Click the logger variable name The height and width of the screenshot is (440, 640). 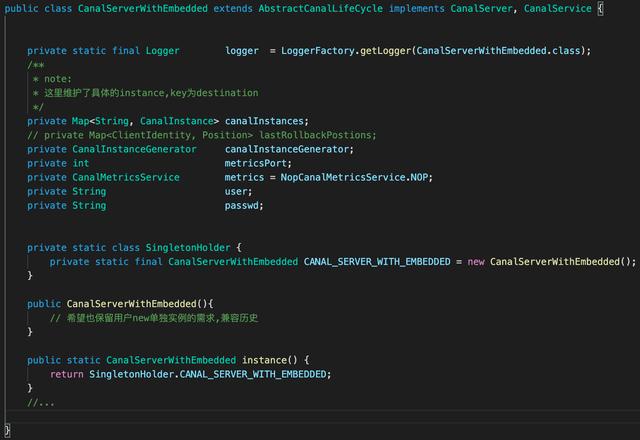point(242,51)
